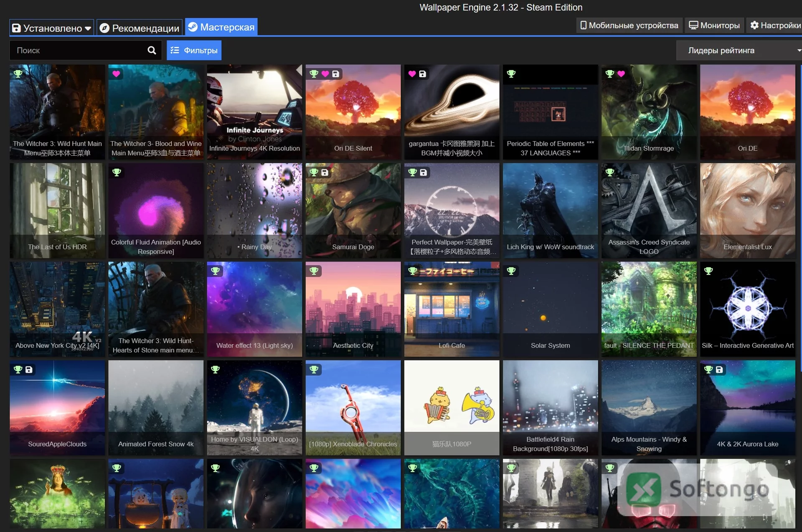Click the pink heart on Witcher 3 Blood and Wine

[x=116, y=74]
